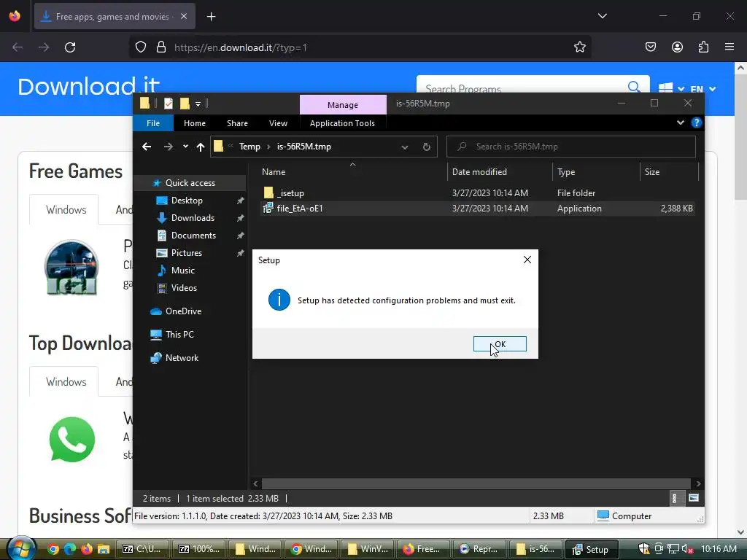The image size is (747, 560).
Task: Select Quick access in navigation pane
Action: 190,183
